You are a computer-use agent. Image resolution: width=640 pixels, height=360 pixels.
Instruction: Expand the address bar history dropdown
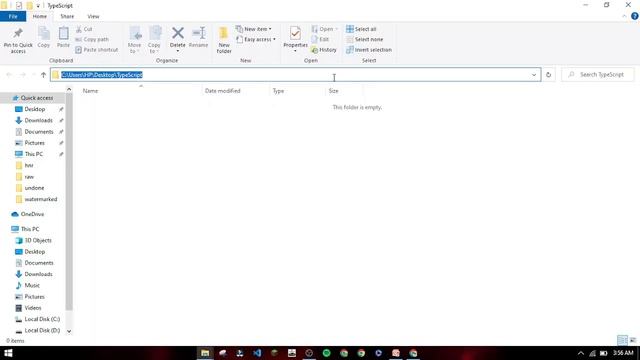point(534,75)
